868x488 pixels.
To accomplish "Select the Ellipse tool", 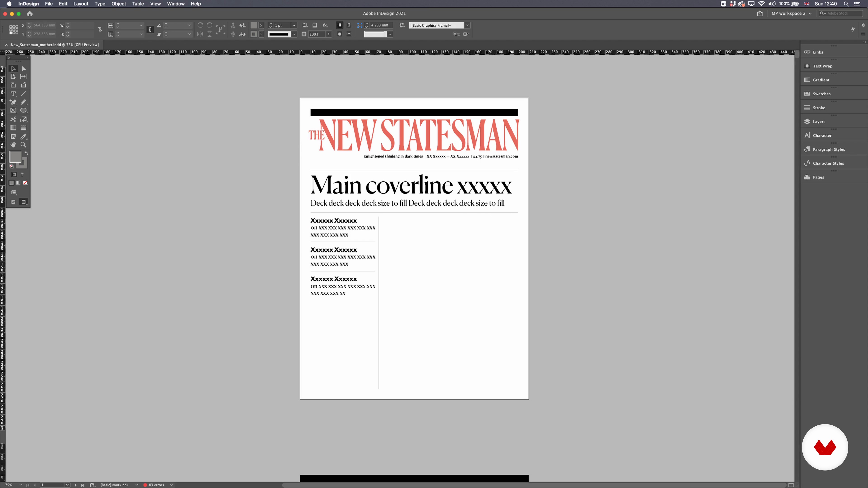I will coord(23,110).
